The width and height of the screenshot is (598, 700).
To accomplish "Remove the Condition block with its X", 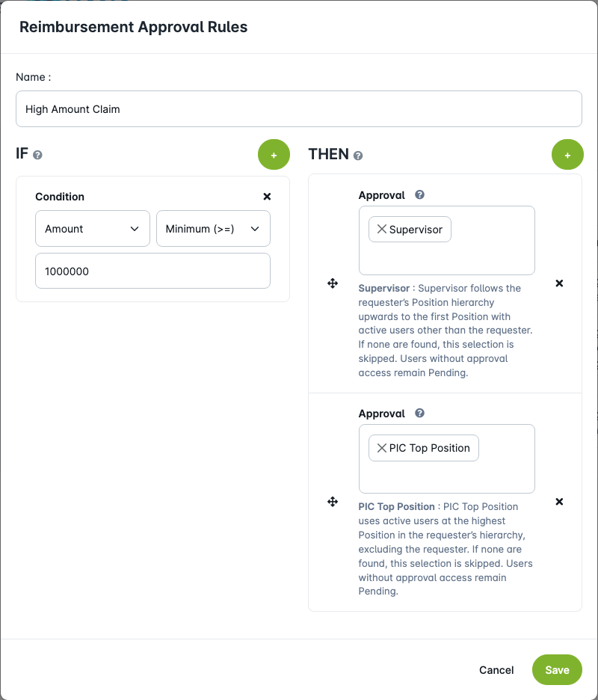I will coord(267,197).
